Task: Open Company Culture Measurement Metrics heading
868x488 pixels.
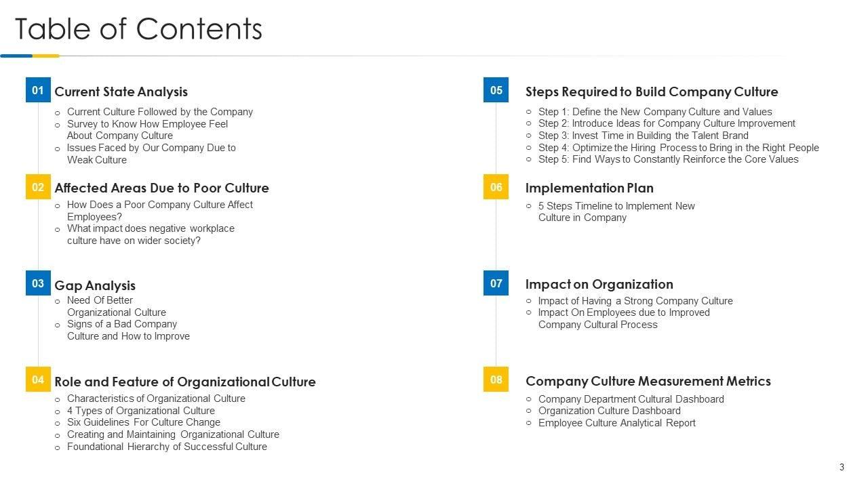Action: pos(648,381)
